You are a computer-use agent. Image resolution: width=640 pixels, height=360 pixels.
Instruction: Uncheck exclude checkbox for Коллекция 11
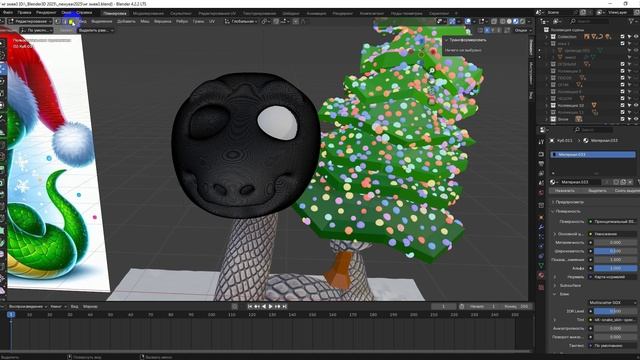tap(622, 112)
